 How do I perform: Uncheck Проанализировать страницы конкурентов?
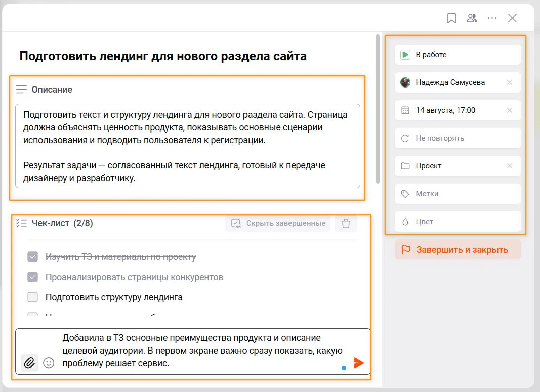(33, 277)
